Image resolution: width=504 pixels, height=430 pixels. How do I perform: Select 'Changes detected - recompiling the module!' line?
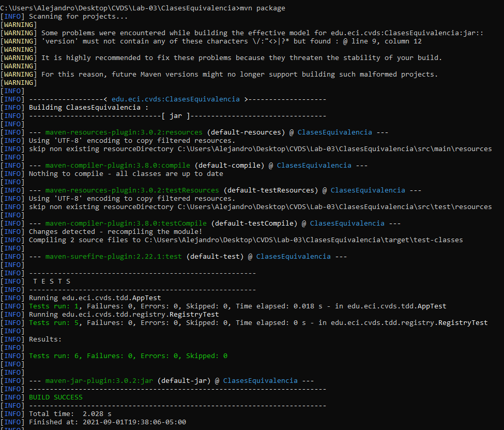(115, 232)
